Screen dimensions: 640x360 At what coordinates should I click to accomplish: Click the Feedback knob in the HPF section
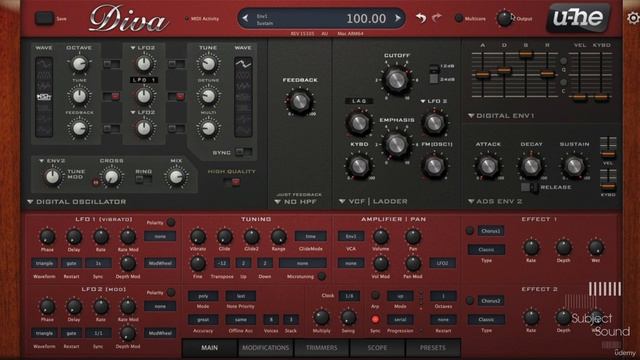(300, 101)
